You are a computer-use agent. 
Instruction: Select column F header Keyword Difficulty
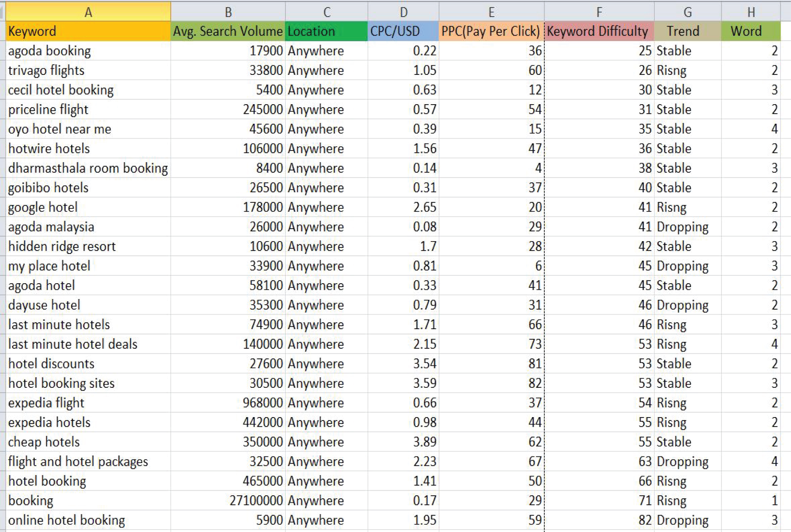[599, 11]
